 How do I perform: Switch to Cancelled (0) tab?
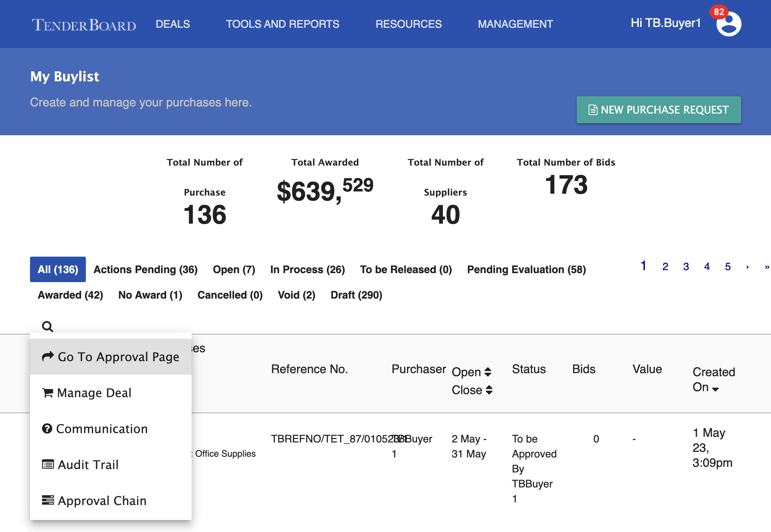(x=230, y=295)
